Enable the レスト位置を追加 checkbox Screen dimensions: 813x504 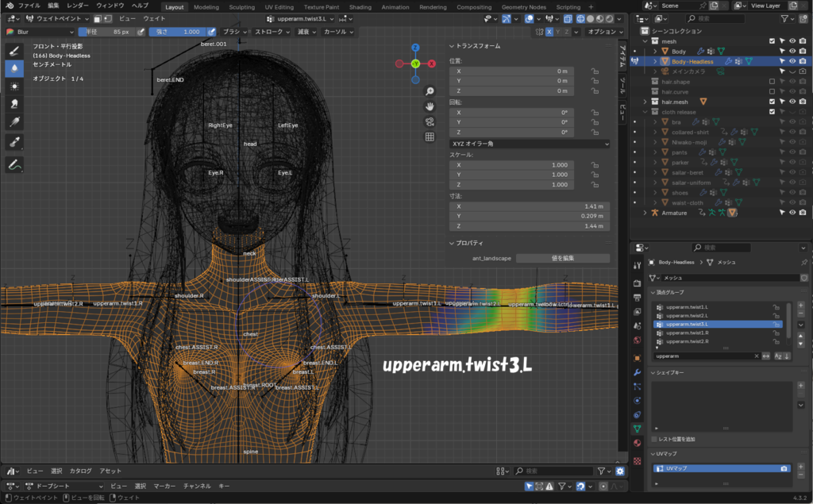point(654,439)
